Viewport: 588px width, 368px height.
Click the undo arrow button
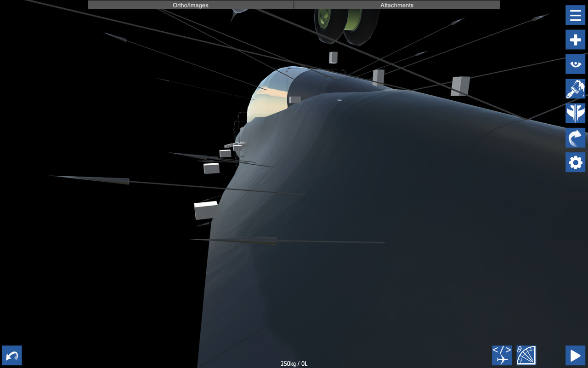pyautogui.click(x=12, y=356)
